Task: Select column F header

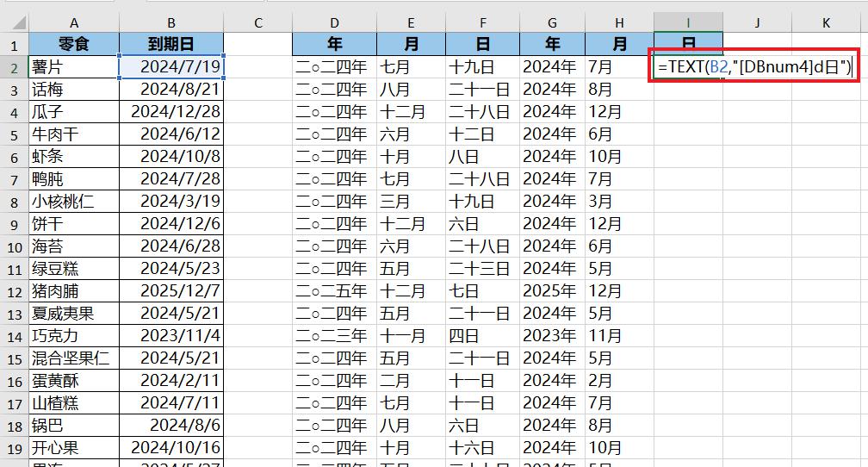Action: pos(482,22)
